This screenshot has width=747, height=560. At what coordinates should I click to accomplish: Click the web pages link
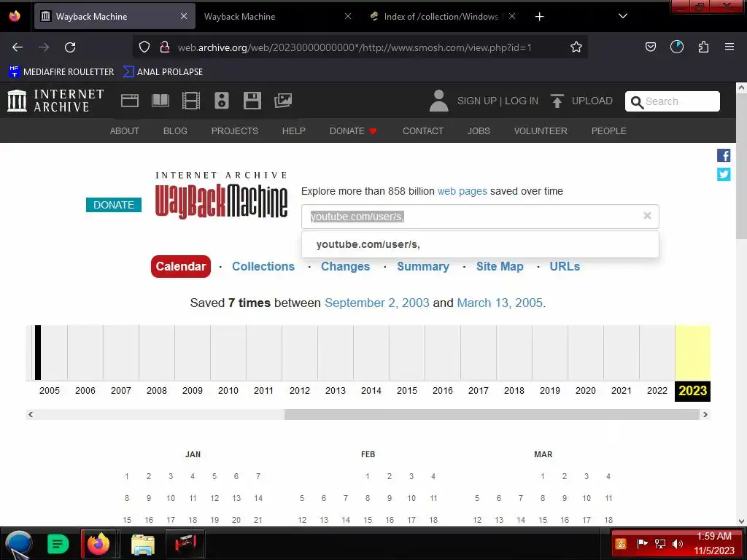pos(462,191)
